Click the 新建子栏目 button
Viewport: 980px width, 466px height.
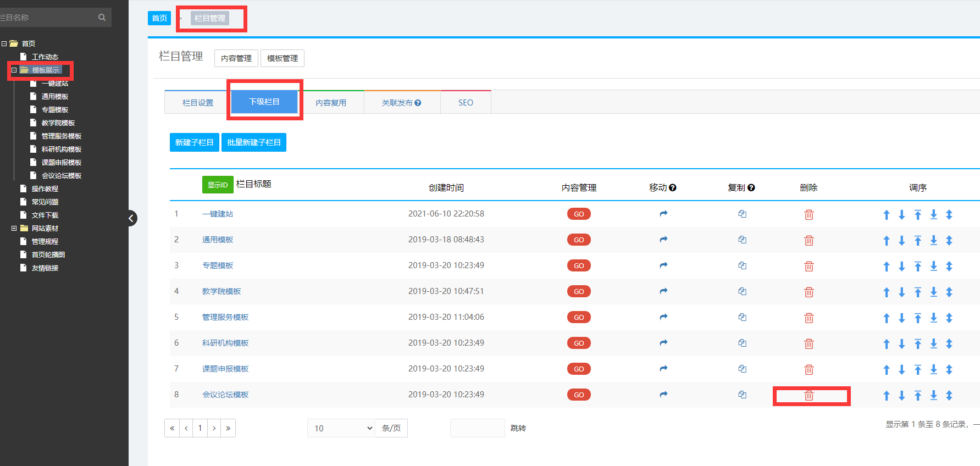click(x=195, y=142)
